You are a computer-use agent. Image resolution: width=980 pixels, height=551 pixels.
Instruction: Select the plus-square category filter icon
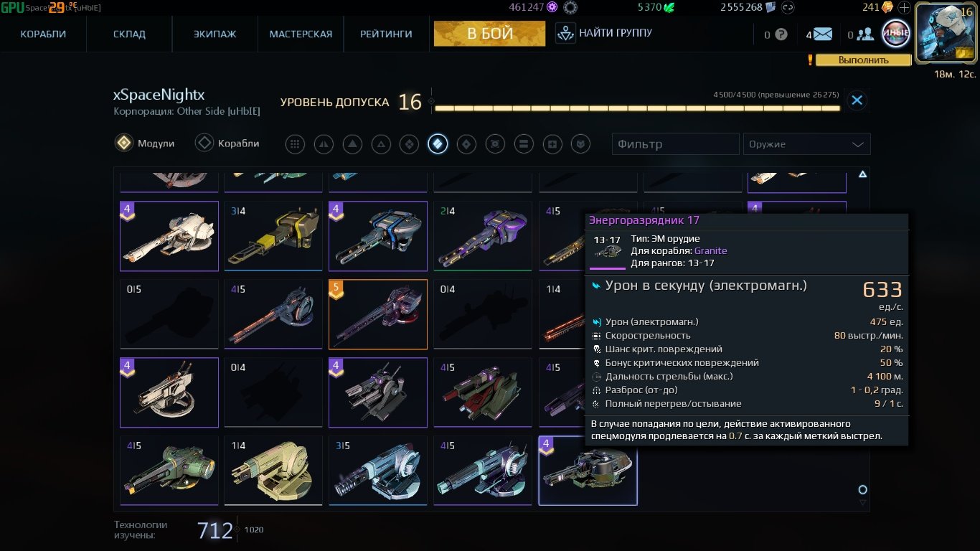pyautogui.click(x=552, y=144)
